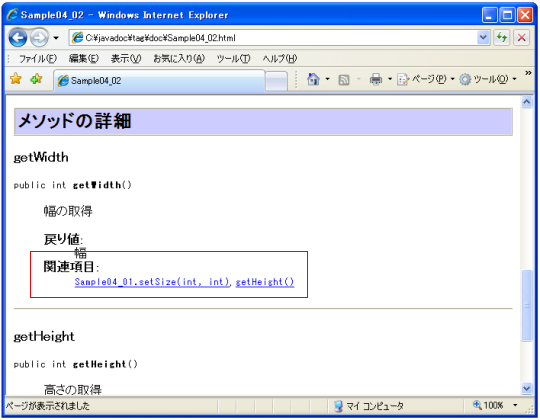Image resolution: width=540 pixels, height=420 pixels.
Task: Click the メソッドの詳細 heading
Action: click(75, 121)
